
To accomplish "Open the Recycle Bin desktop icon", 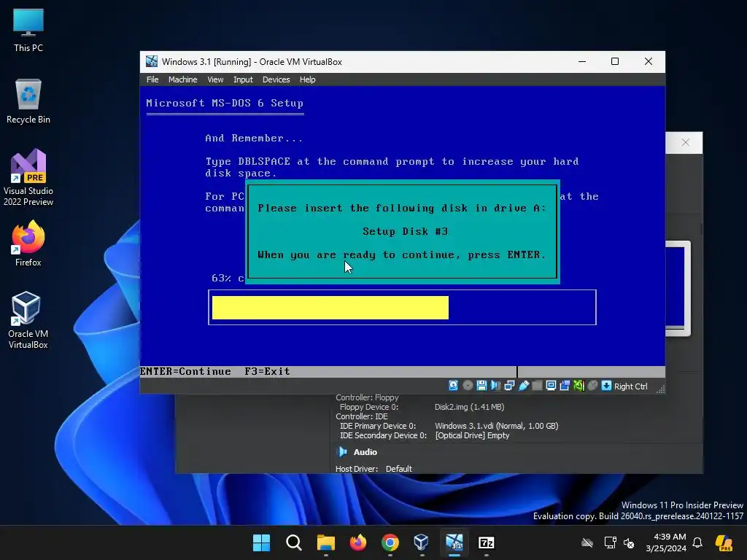I will pos(28,101).
